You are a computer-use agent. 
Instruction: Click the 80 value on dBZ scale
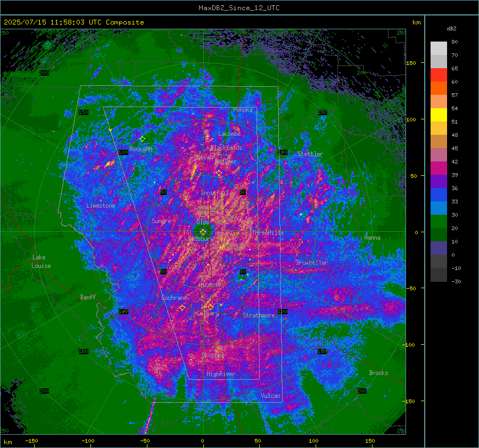455,42
